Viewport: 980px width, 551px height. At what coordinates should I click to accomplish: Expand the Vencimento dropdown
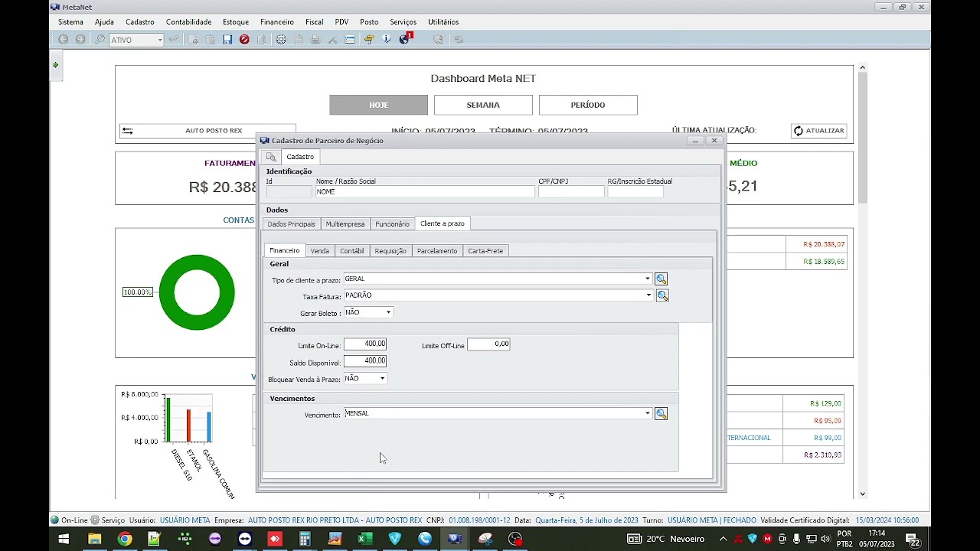647,413
